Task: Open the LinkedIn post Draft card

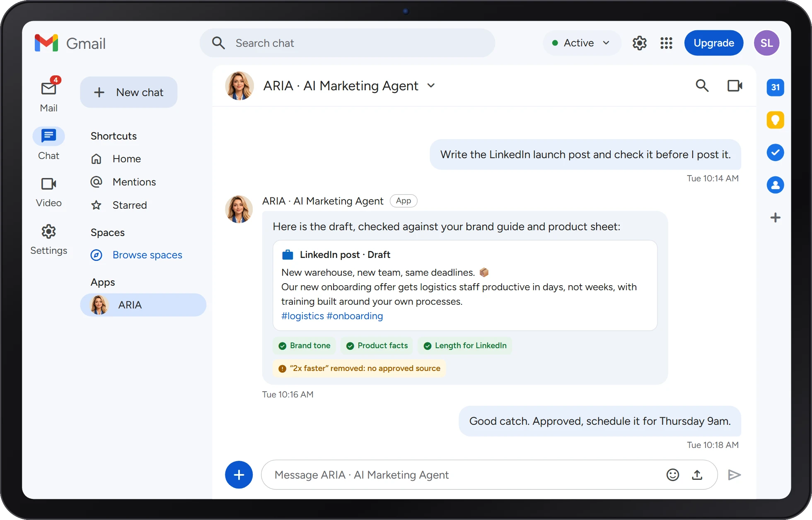Action: (x=465, y=285)
